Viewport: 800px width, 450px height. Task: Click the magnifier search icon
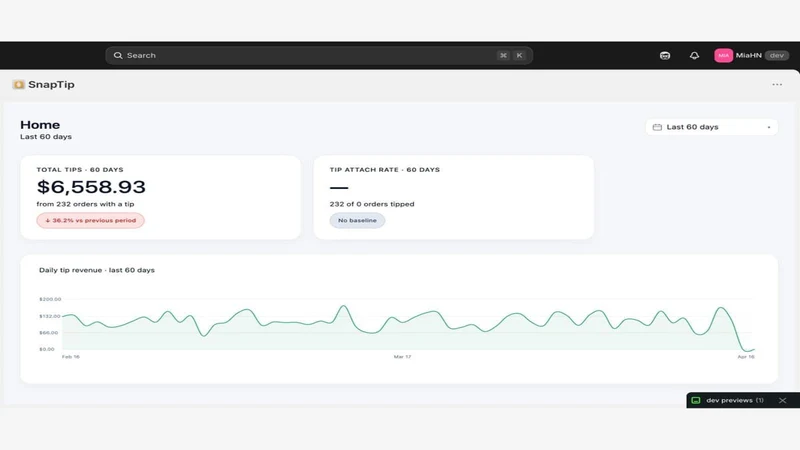pyautogui.click(x=118, y=55)
